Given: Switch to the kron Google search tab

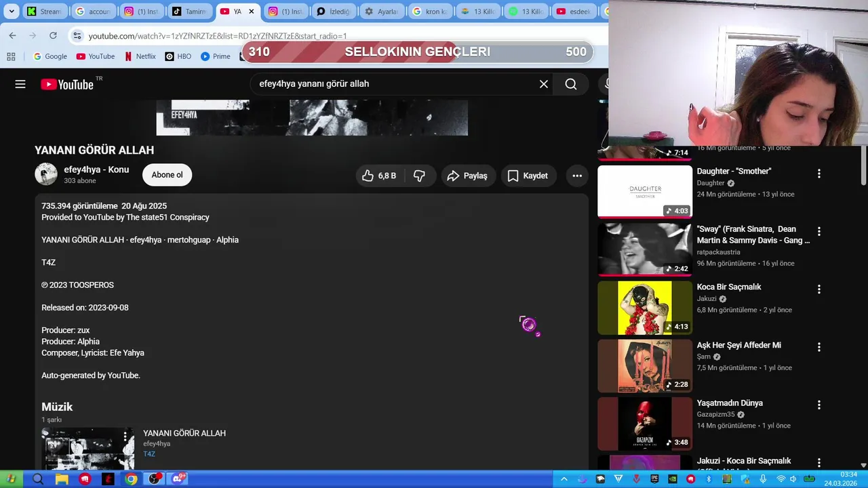Looking at the screenshot, I should [x=430, y=12].
